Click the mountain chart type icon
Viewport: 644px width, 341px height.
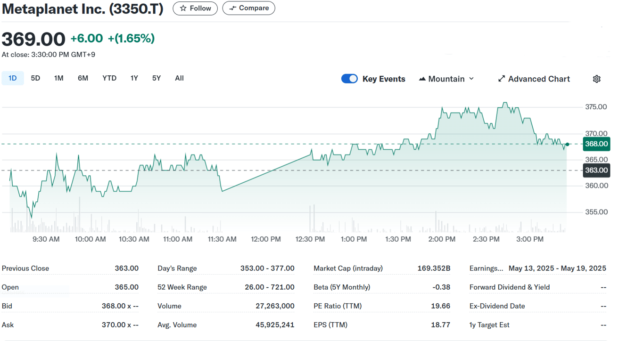click(x=422, y=79)
